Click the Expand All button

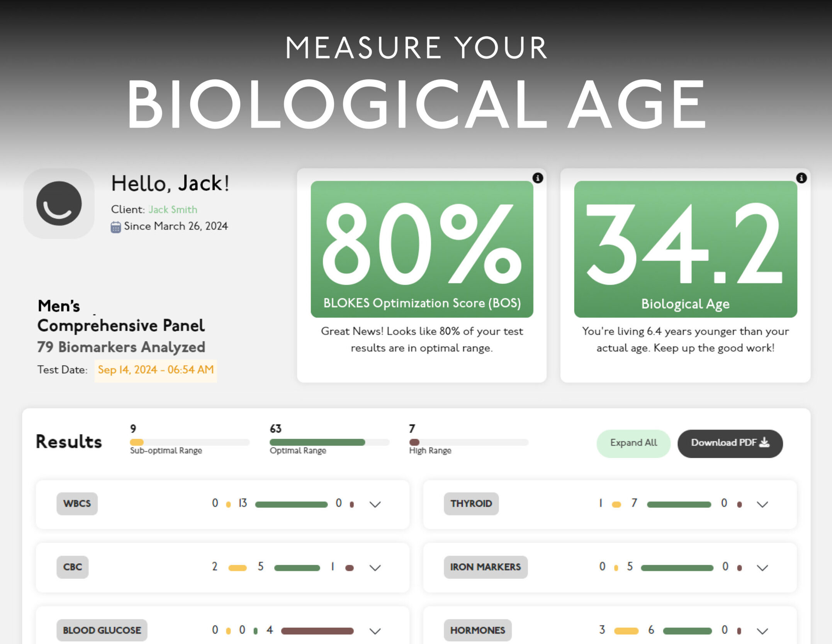click(633, 443)
